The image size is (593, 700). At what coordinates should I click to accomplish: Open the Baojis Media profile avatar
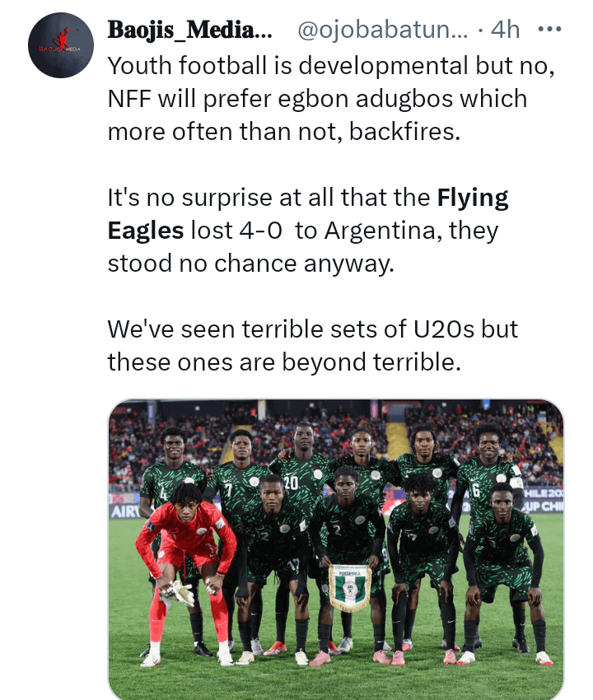(x=61, y=45)
